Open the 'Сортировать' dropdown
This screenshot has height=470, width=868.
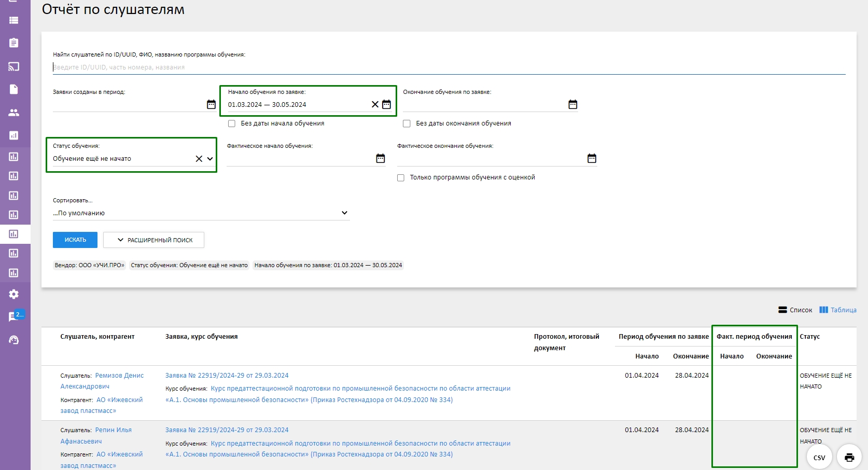pyautogui.click(x=201, y=213)
